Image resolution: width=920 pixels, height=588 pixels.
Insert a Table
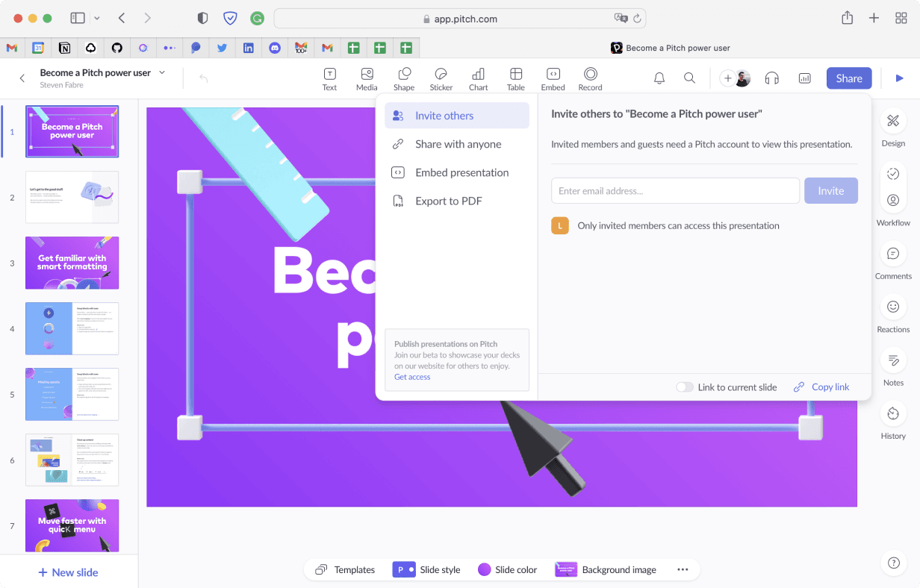[x=515, y=78]
